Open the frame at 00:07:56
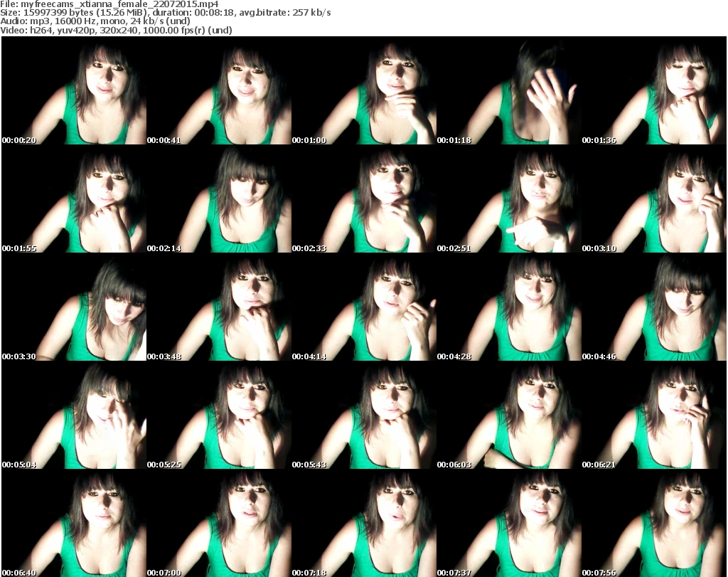The height and width of the screenshot is (577, 728). tap(654, 524)
